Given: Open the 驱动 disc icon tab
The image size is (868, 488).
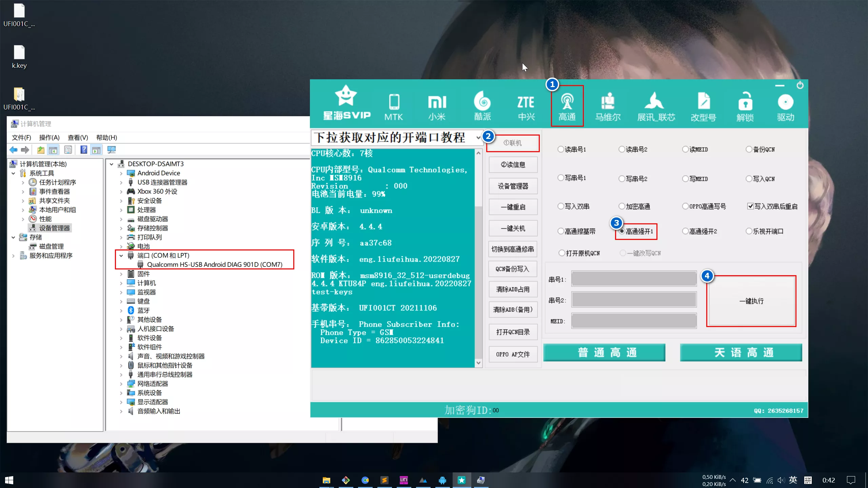Looking at the screenshot, I should tap(786, 108).
